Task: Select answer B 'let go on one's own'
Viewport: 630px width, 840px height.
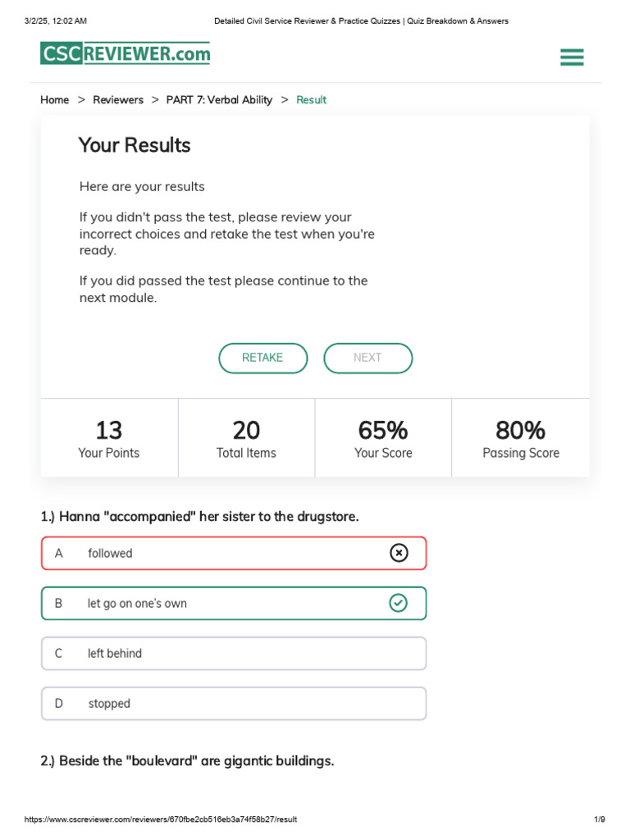Action: coord(234,604)
